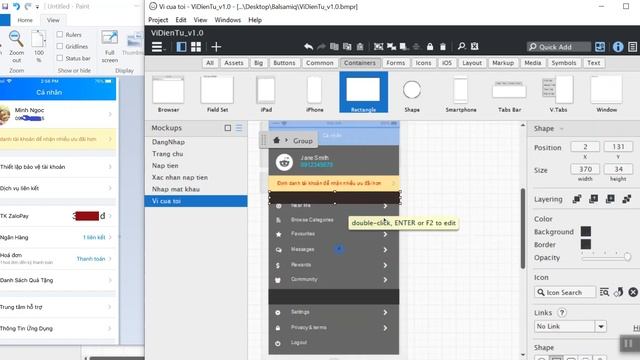Open the Windows menu

pos(228,20)
